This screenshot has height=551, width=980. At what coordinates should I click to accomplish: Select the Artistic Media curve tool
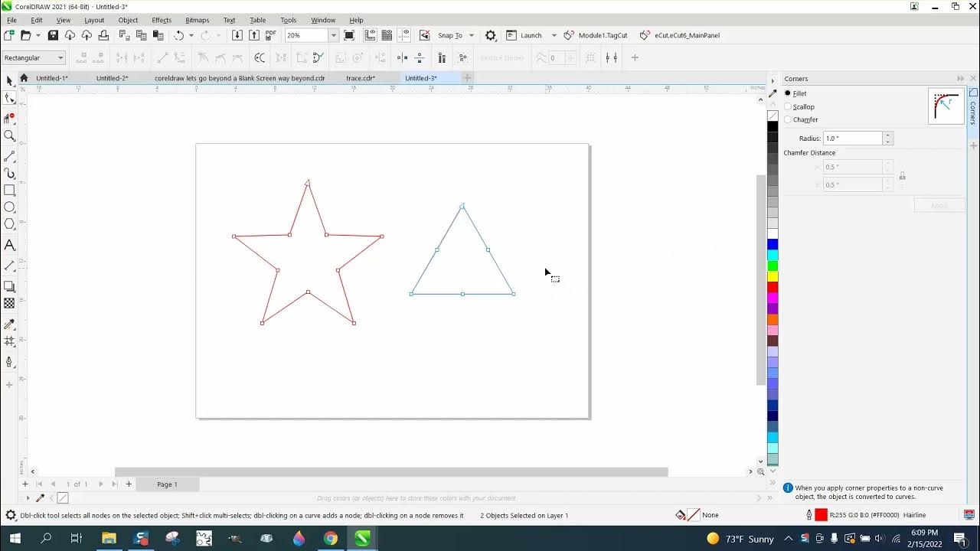tap(9, 174)
